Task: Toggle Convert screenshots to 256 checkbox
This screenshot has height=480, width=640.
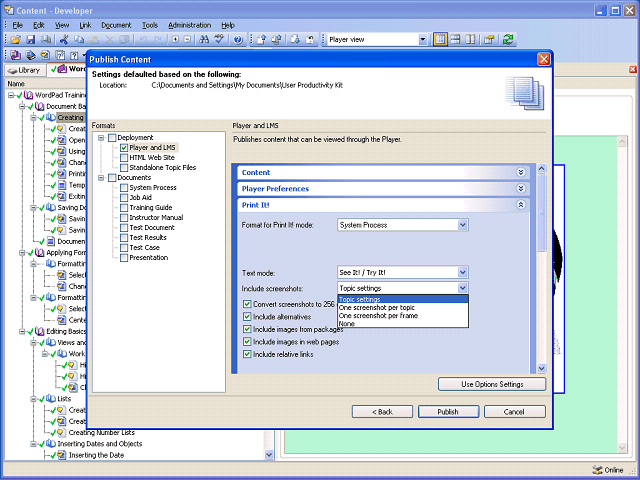Action: pyautogui.click(x=247, y=304)
